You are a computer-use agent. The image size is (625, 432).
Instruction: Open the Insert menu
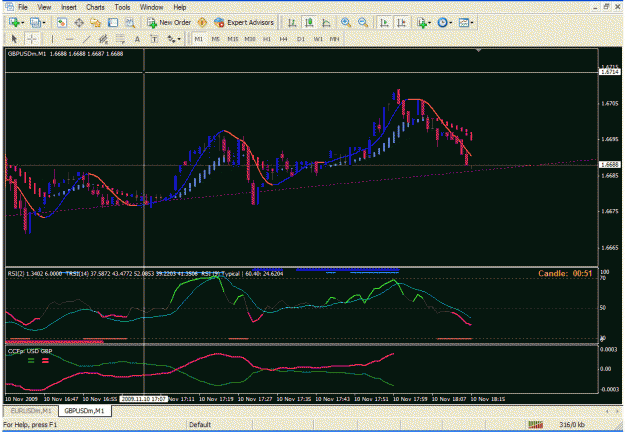(69, 7)
